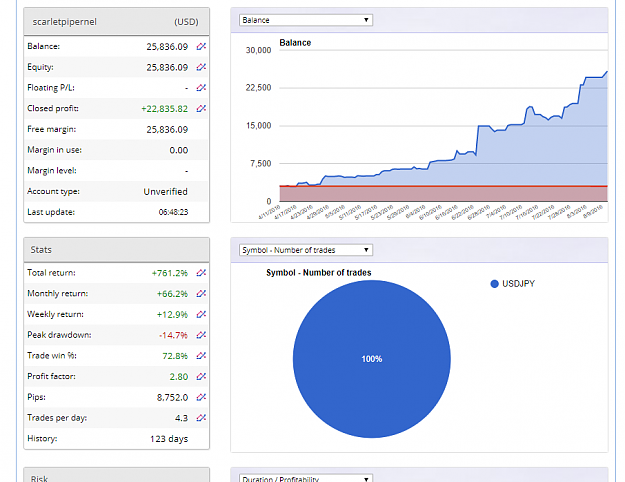
Task: Open chart icon next to Pips row
Action: pos(201,397)
